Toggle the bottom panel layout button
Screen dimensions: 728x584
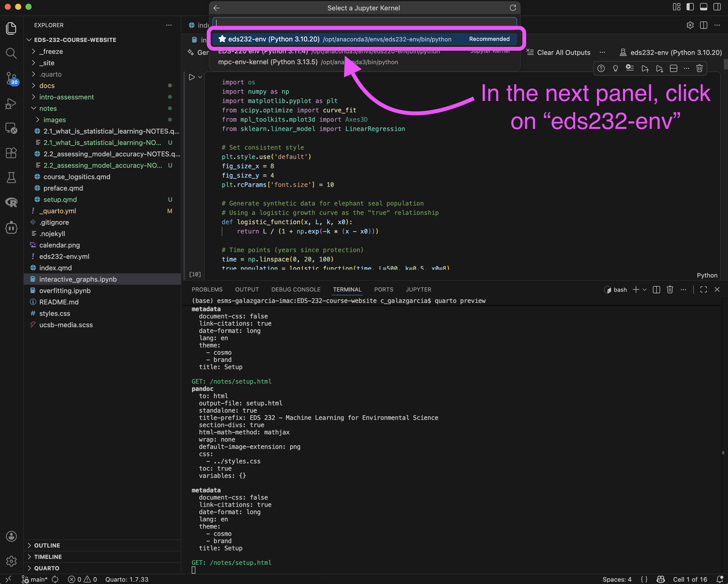(703, 7)
